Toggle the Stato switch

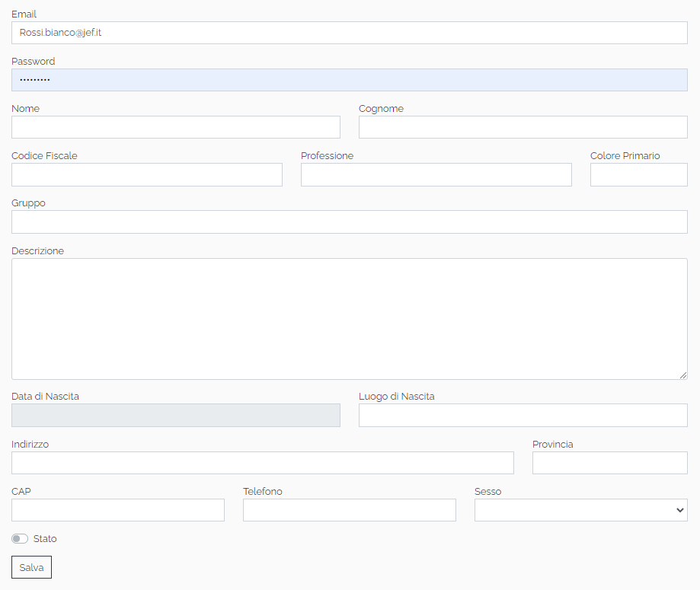click(x=20, y=539)
